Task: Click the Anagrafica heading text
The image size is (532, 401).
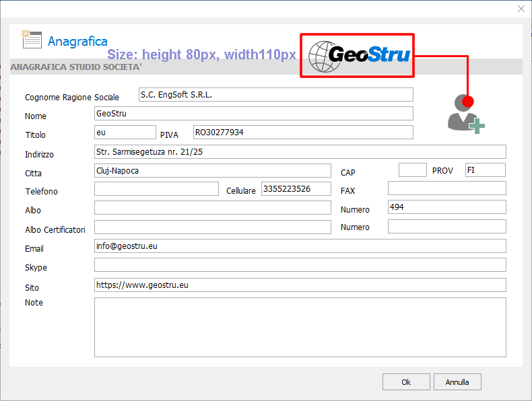Action: (77, 41)
